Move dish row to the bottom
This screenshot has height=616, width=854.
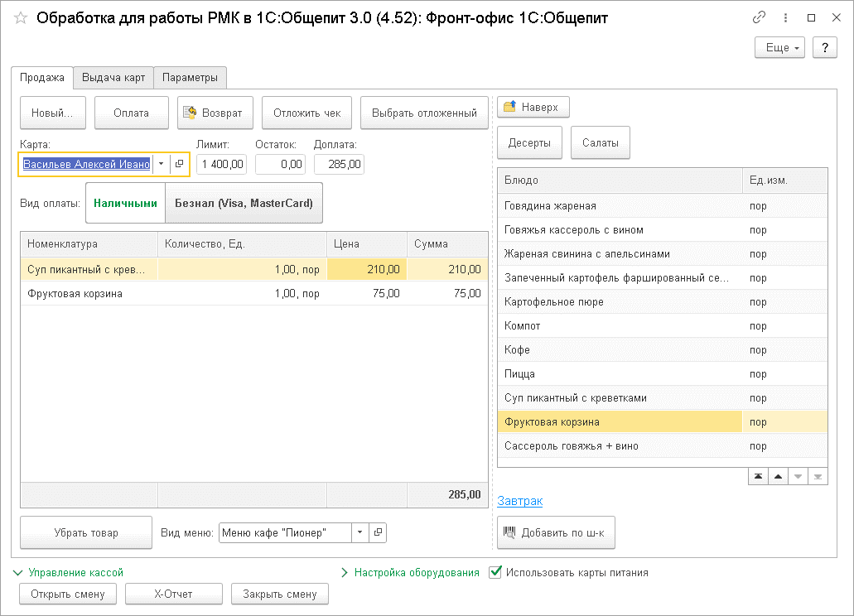pos(818,476)
